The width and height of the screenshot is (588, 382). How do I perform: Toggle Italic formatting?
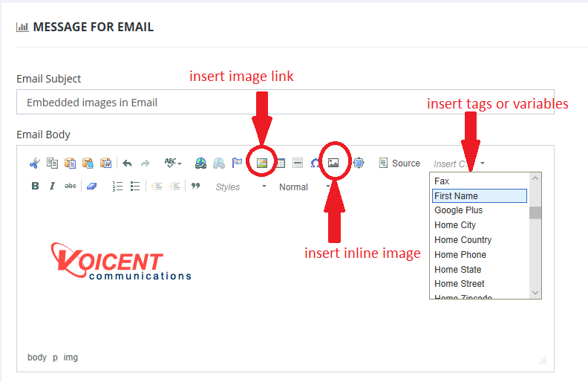(x=52, y=187)
